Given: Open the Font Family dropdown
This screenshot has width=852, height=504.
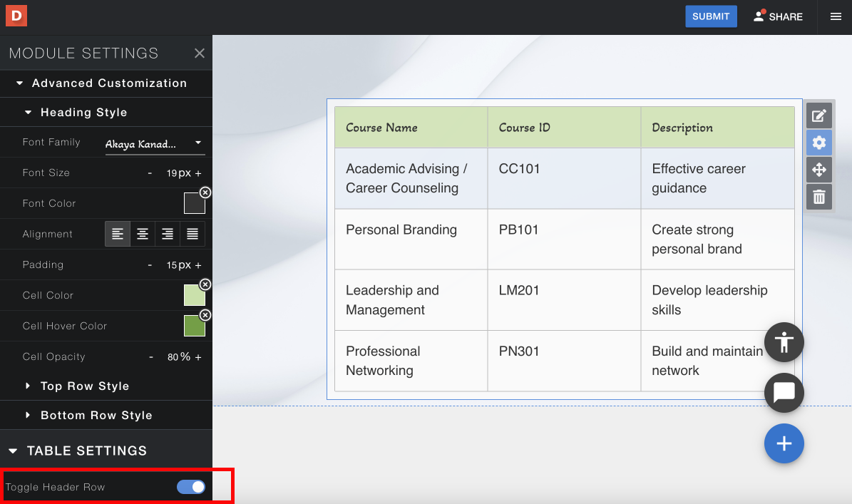Looking at the screenshot, I should point(155,144).
